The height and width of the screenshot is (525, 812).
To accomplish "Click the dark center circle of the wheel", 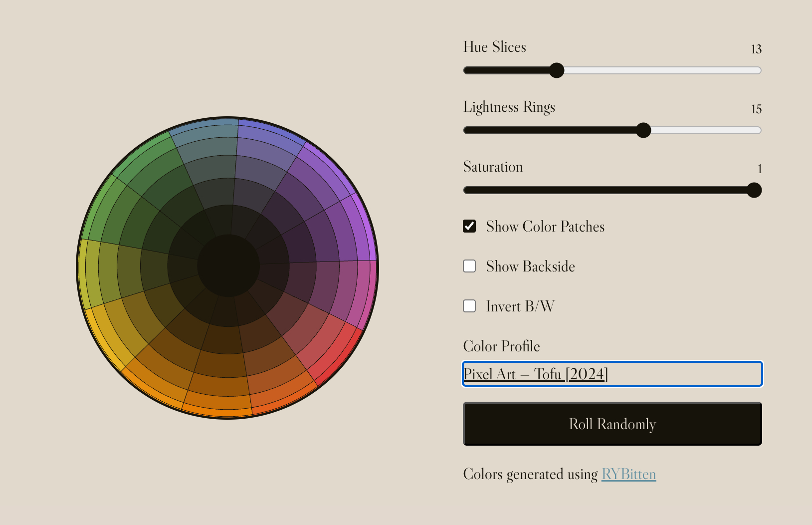I will (228, 266).
